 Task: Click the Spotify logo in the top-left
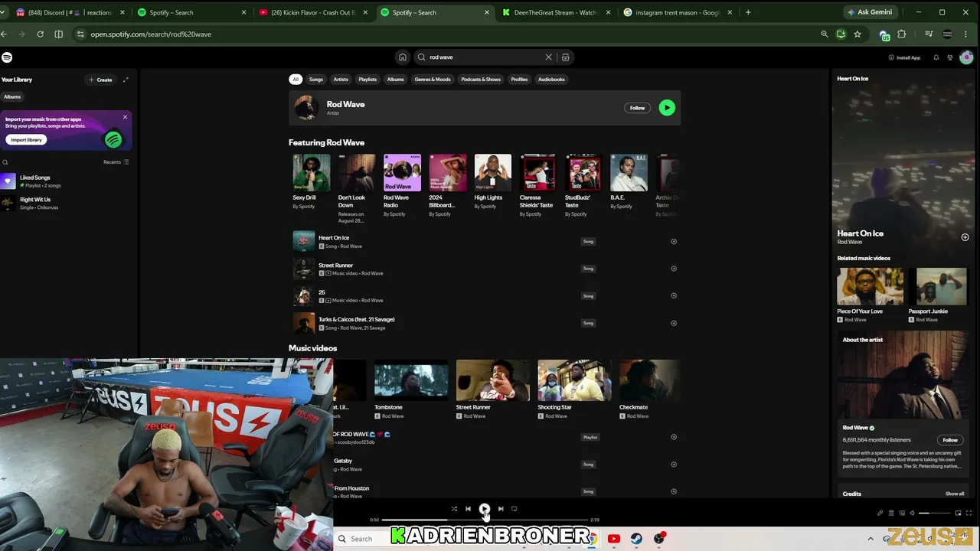click(7, 57)
